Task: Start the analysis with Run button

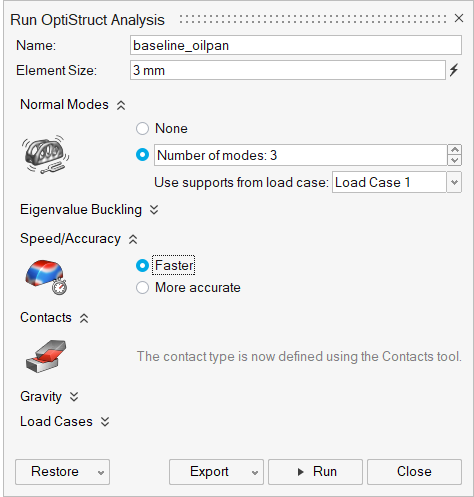Action: click(x=315, y=472)
